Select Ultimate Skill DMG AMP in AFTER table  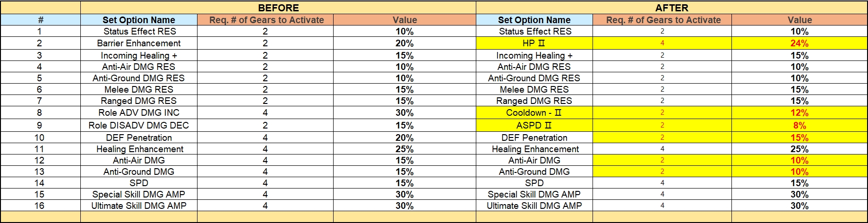(x=534, y=206)
